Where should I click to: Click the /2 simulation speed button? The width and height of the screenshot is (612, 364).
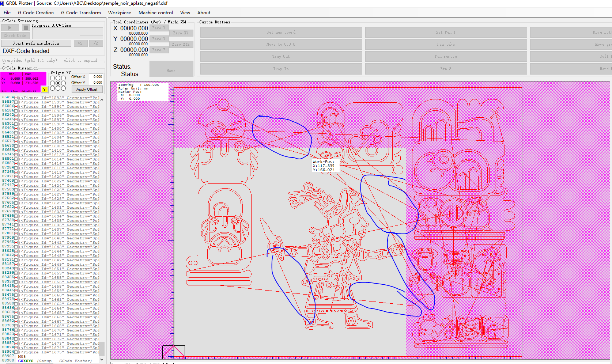tap(96, 43)
